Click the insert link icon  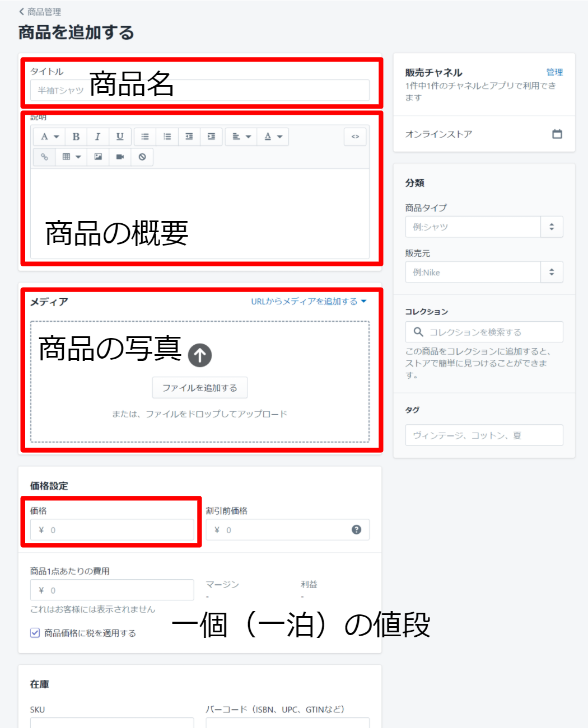pyautogui.click(x=44, y=157)
